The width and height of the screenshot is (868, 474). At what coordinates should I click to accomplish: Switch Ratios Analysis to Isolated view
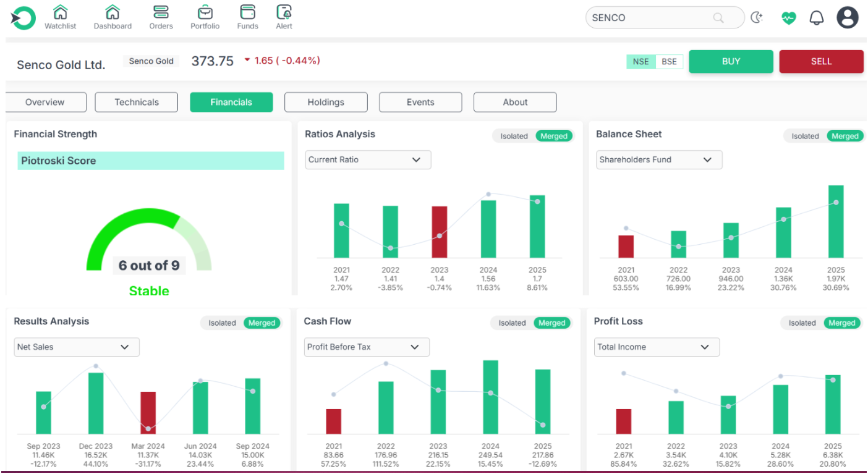pyautogui.click(x=514, y=136)
